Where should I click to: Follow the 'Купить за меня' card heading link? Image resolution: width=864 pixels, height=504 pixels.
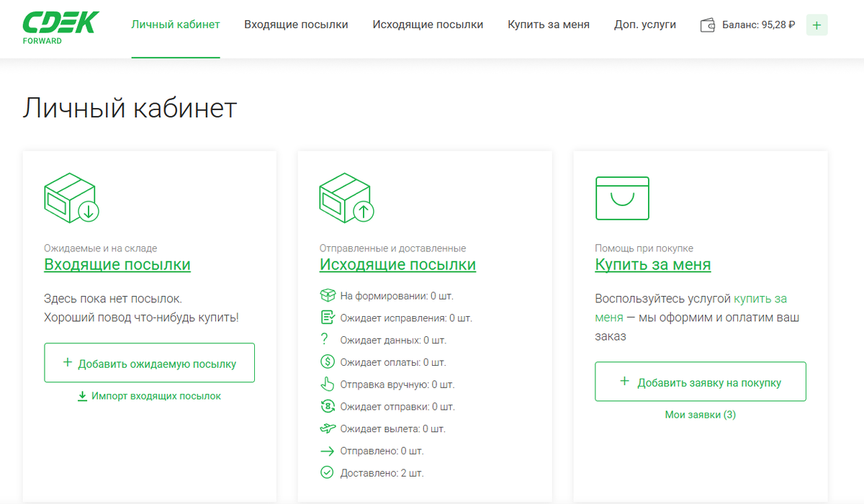(653, 264)
